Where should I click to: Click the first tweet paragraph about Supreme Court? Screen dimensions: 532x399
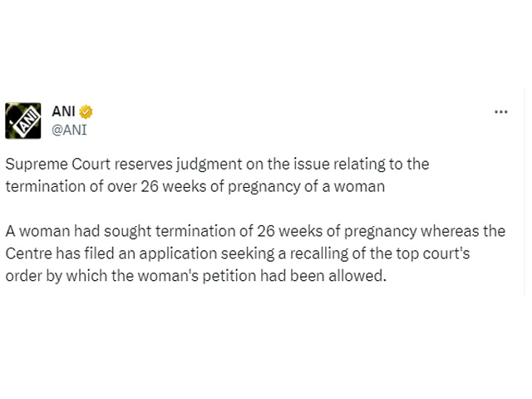pyautogui.click(x=218, y=175)
